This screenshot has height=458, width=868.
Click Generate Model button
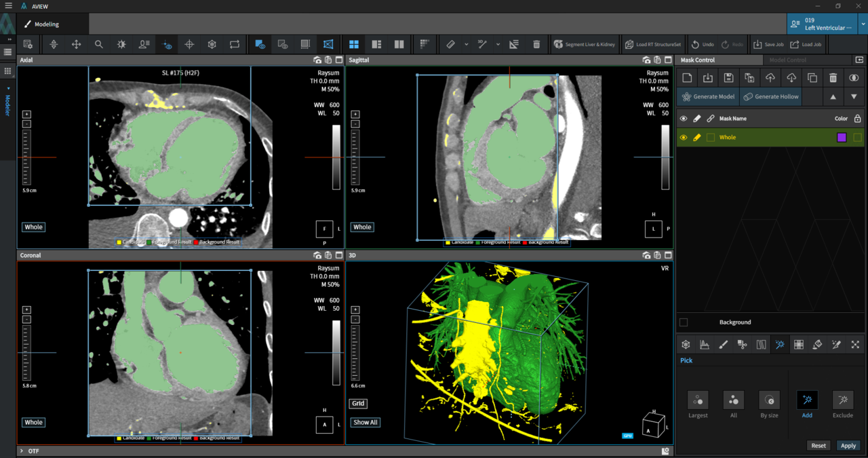coord(707,96)
